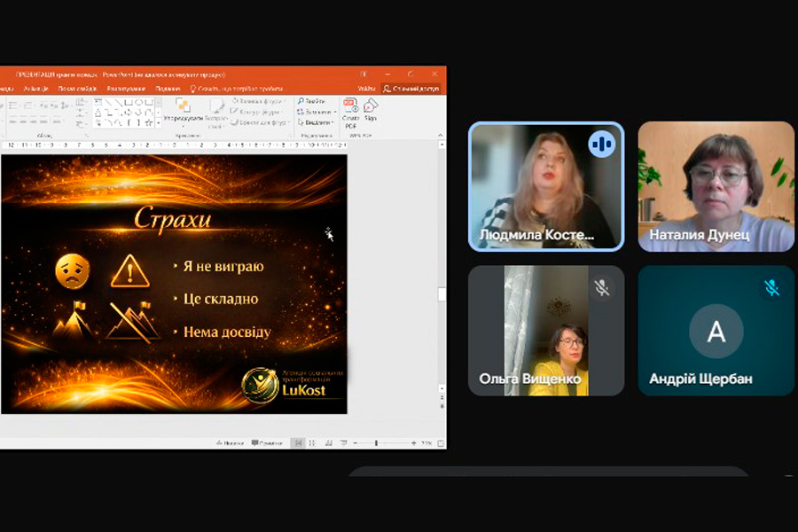Select Андрій Щербан participant tile
This screenshot has width=798, height=532.
coord(716,331)
